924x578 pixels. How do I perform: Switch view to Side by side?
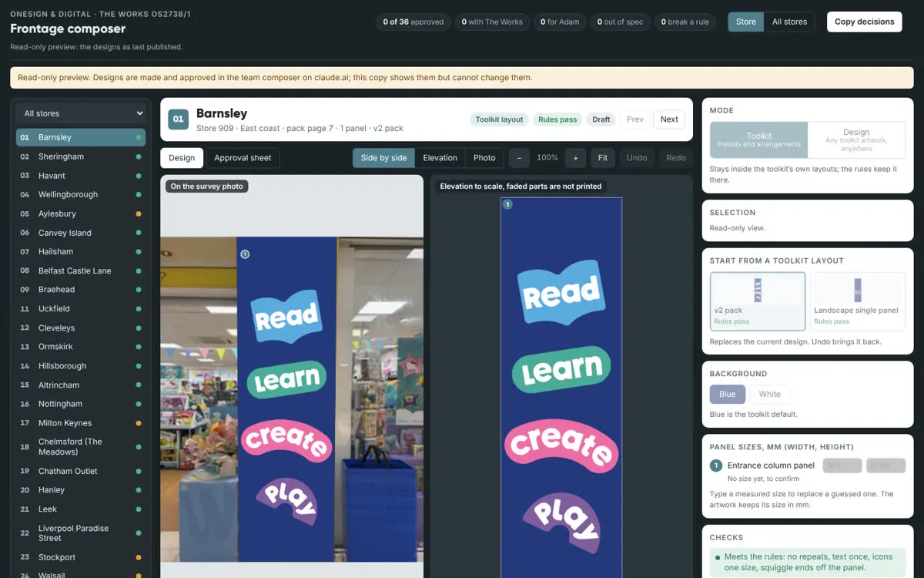coord(383,158)
